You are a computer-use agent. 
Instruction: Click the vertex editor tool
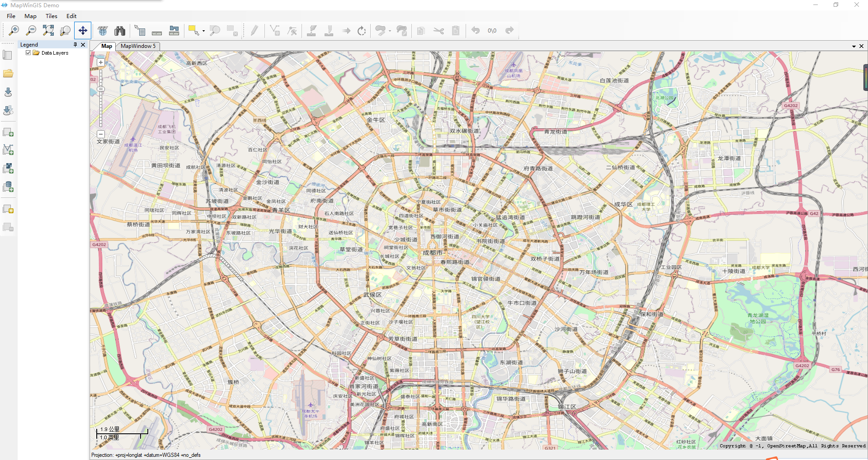292,31
